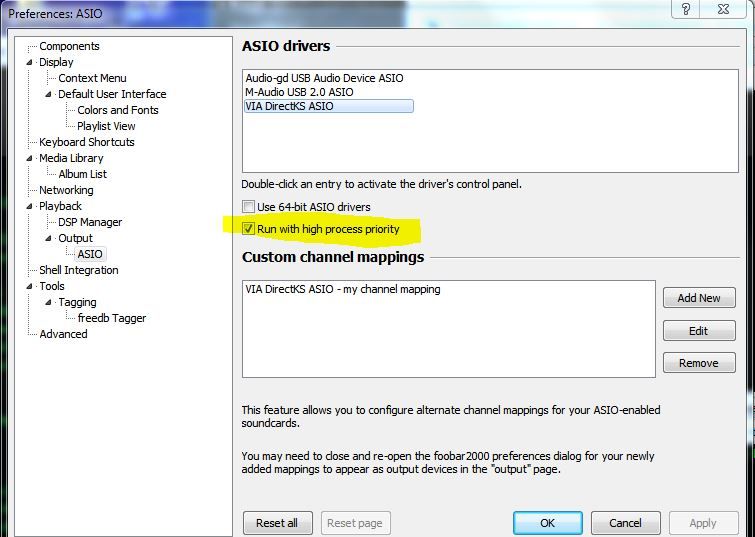The width and height of the screenshot is (755, 537).
Task: Select Album List under Media Library
Action: (83, 174)
